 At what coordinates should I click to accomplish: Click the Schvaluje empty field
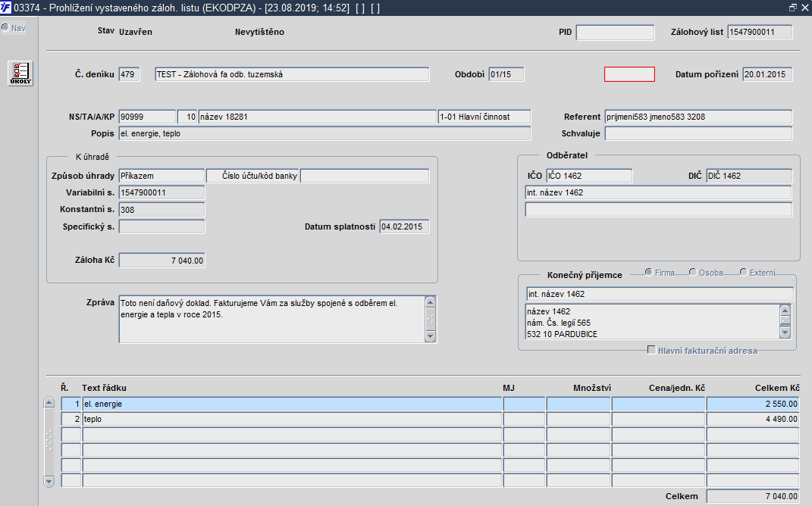click(x=698, y=133)
